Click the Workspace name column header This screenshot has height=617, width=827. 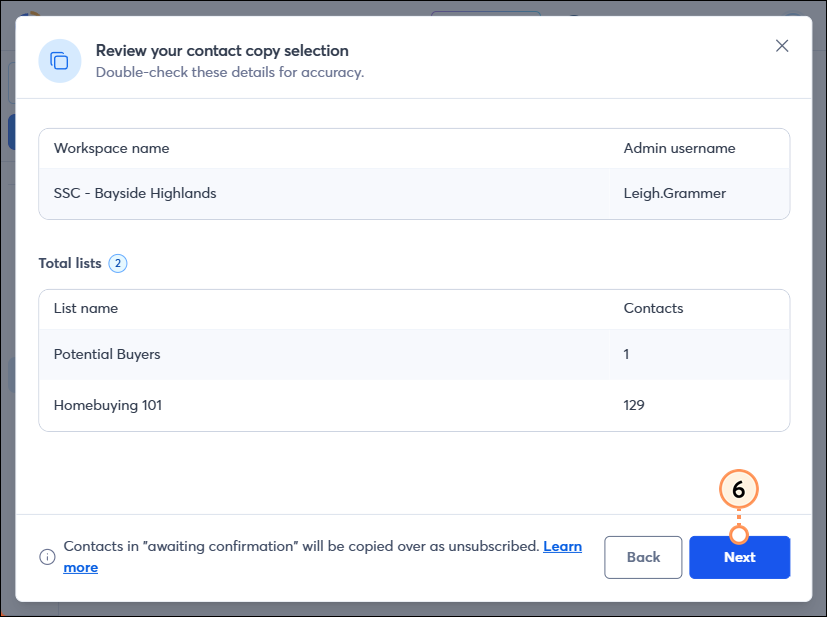click(x=111, y=148)
